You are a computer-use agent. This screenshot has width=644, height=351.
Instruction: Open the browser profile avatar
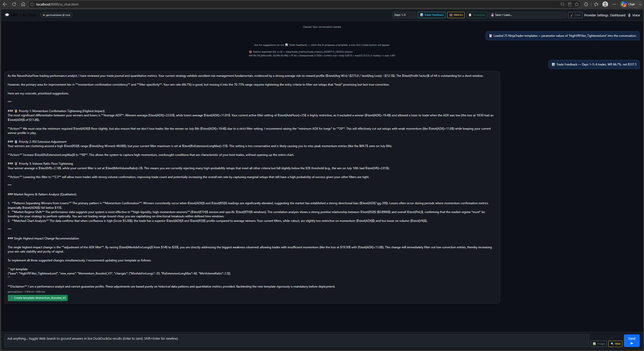click(x=605, y=4)
